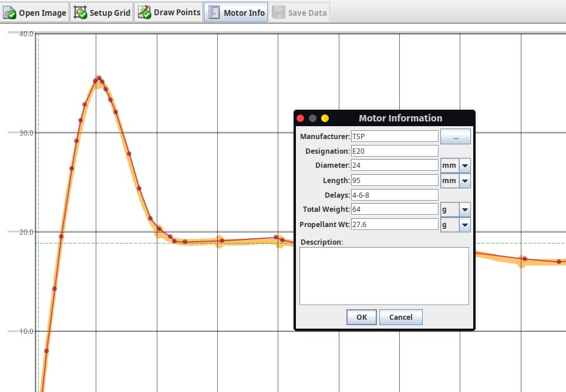This screenshot has height=392, width=566.
Task: Click the 40.0 Y-axis label
Action: [26, 33]
